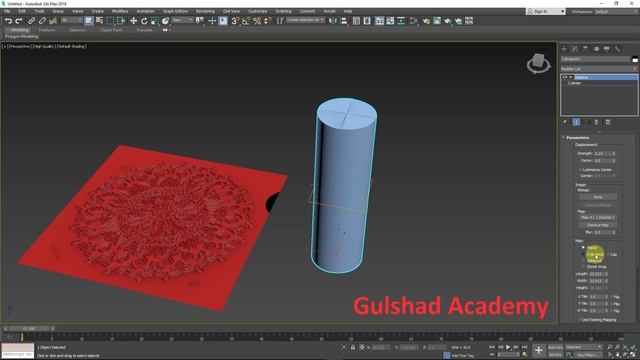Click the play animation button
Viewport: 640px width, 360px height.
click(x=508, y=347)
